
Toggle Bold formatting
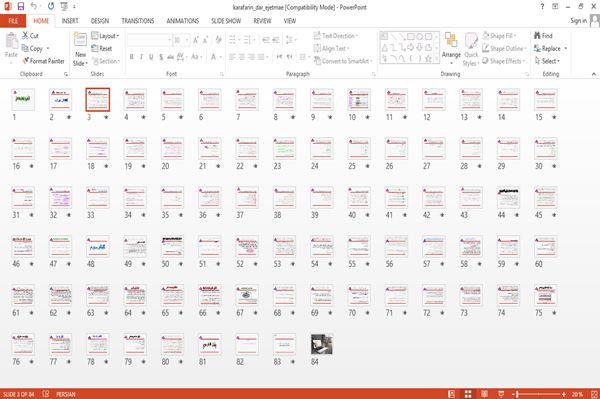pos(132,57)
